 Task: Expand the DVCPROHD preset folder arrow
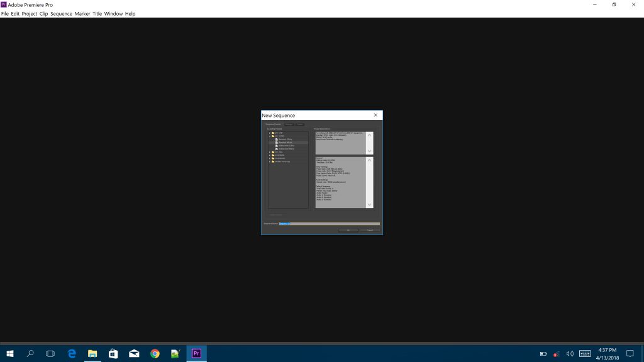point(270,158)
